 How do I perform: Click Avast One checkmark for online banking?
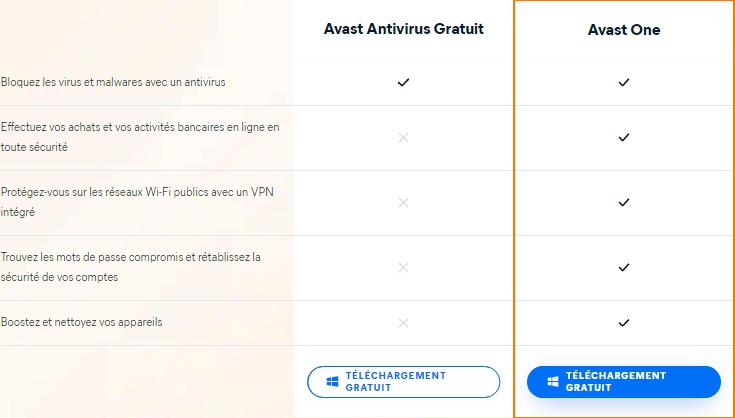tap(623, 137)
